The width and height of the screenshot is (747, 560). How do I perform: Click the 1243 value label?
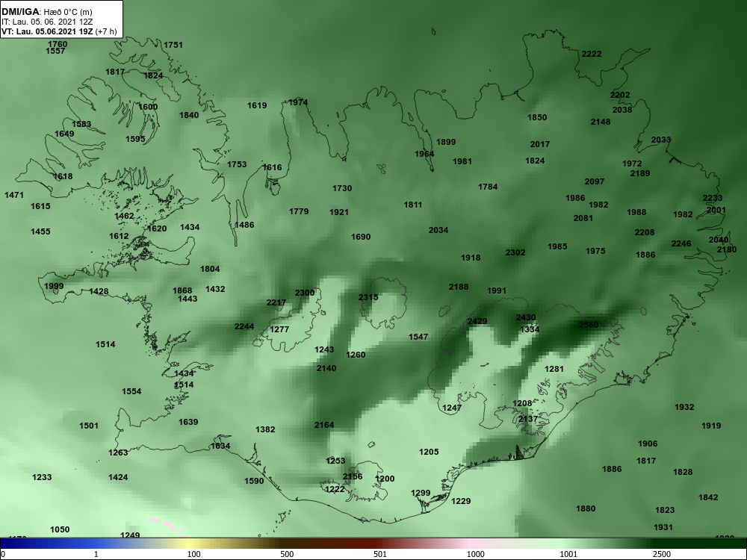tap(324, 350)
